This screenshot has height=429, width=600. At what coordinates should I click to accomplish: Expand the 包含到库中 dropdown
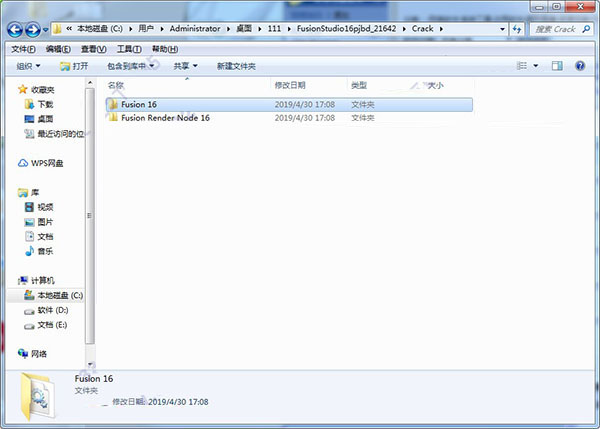(130, 66)
